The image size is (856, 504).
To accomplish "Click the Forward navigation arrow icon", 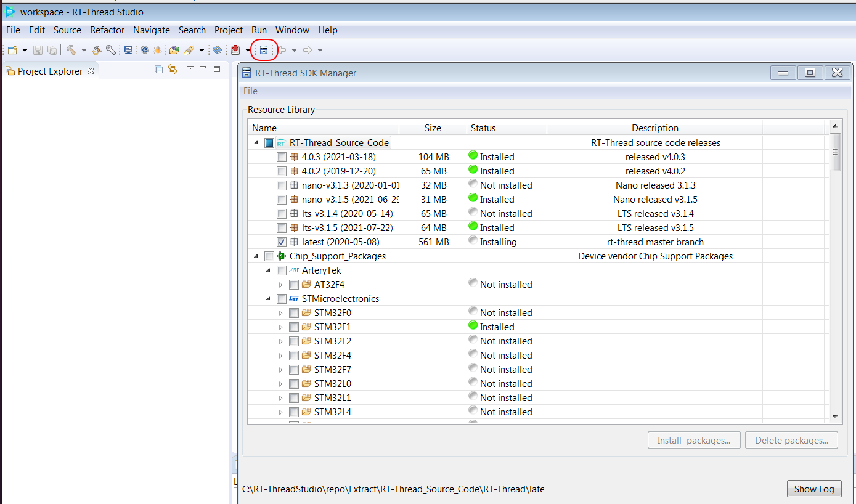I will (x=308, y=50).
